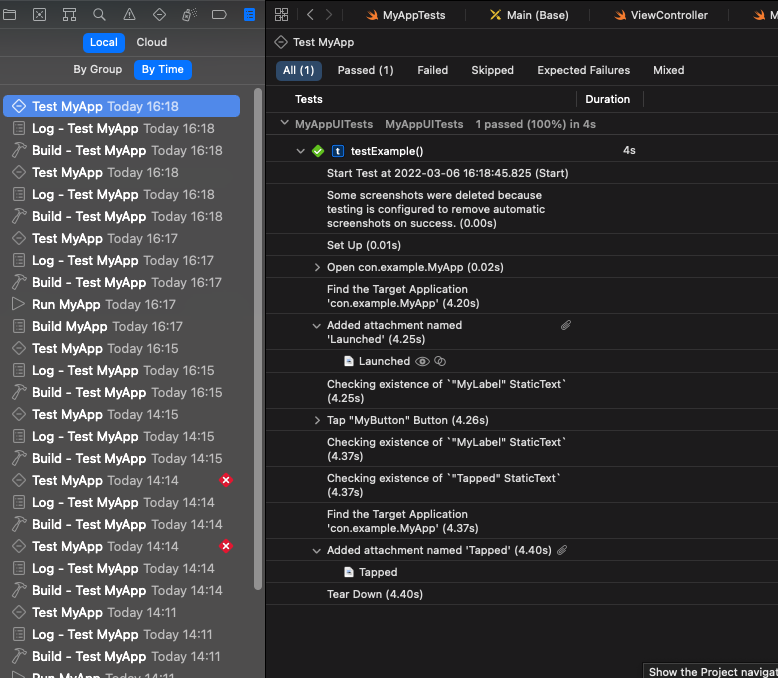Collapse the MyAppUITests group
Image resolution: width=778 pixels, height=678 pixels.
click(x=284, y=123)
